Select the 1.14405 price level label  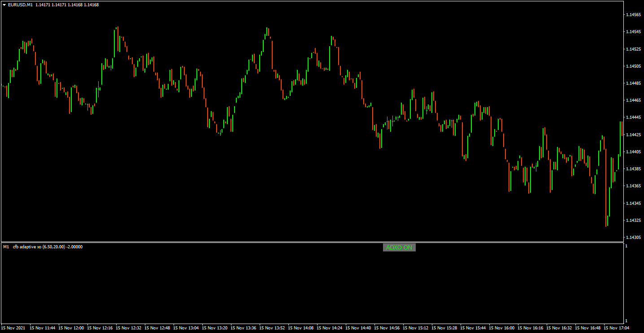(633, 152)
